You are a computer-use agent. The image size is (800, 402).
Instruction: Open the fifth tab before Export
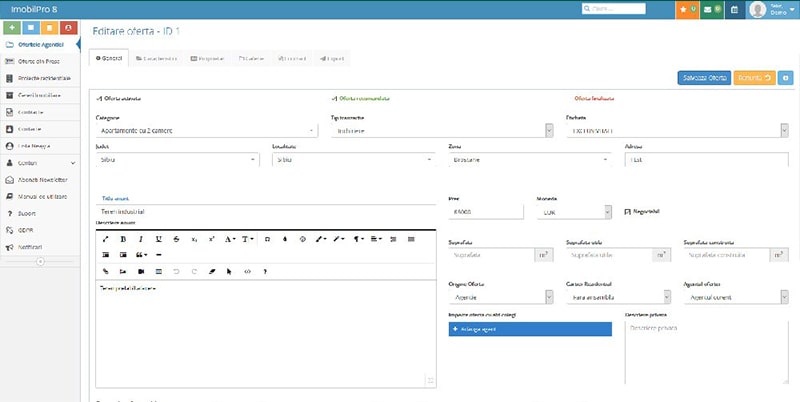(292, 59)
